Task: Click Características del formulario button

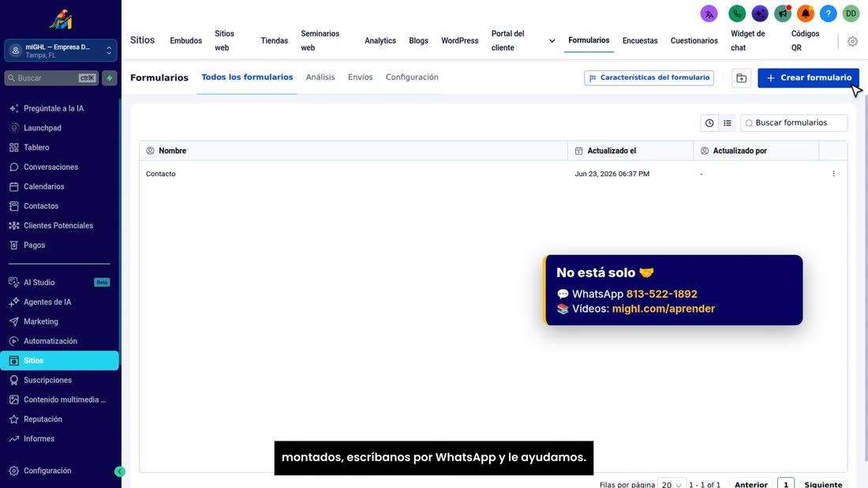Action: pyautogui.click(x=649, y=78)
